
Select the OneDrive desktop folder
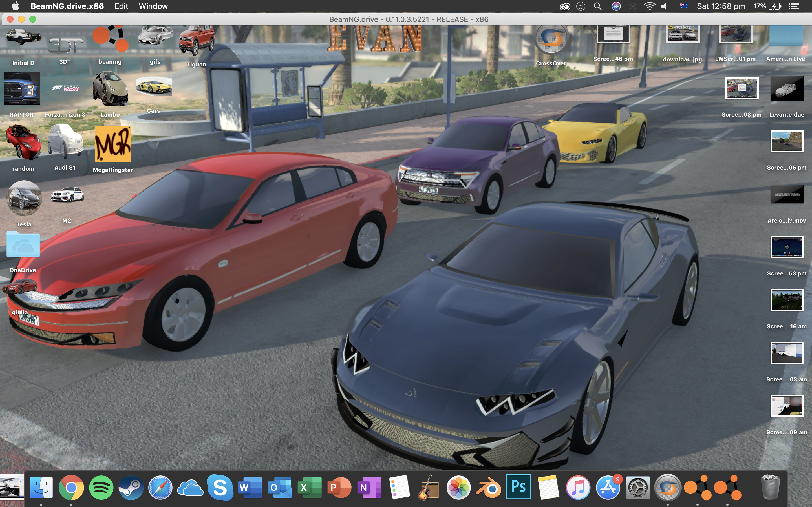(23, 245)
